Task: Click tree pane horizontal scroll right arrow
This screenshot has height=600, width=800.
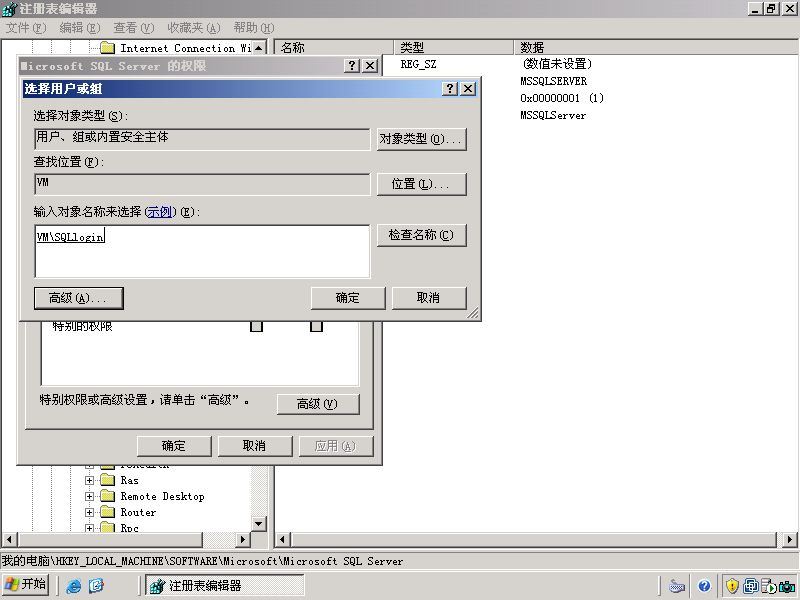Action: [243, 539]
